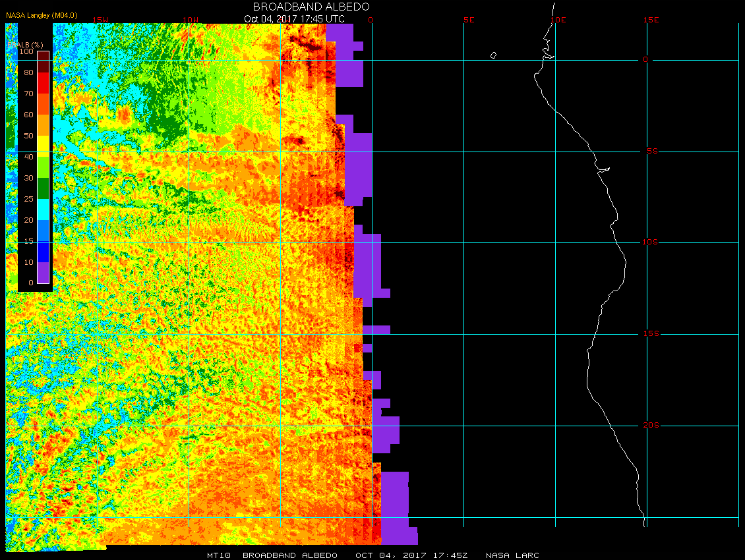Click the legend value 20

click(28, 220)
